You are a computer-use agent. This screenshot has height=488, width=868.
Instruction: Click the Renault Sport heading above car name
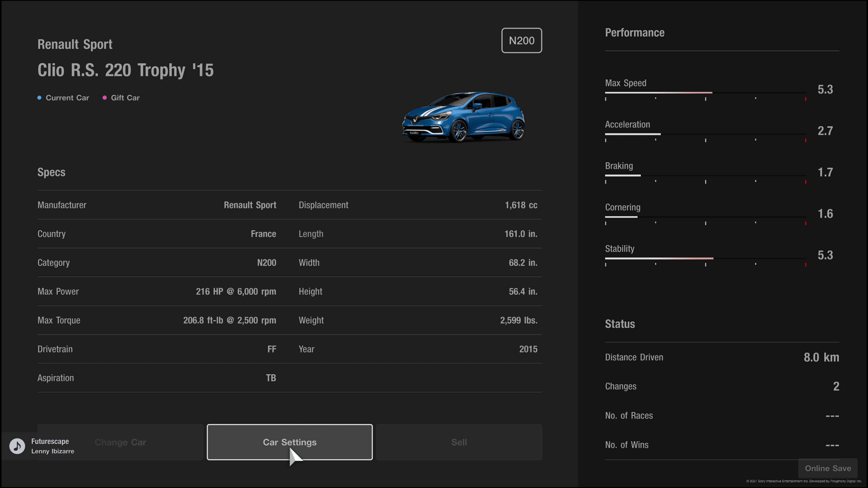coord(75,44)
